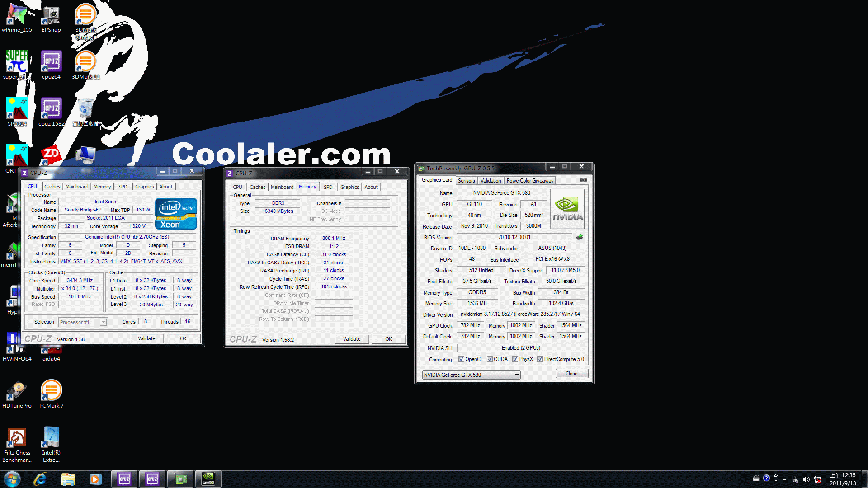Click OK in CPU-Z Version 1.58.2 window
The width and height of the screenshot is (868, 488).
[x=388, y=339]
